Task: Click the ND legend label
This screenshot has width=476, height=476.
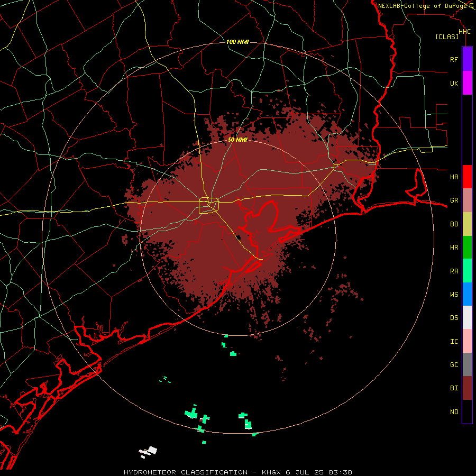Action: tap(454, 412)
